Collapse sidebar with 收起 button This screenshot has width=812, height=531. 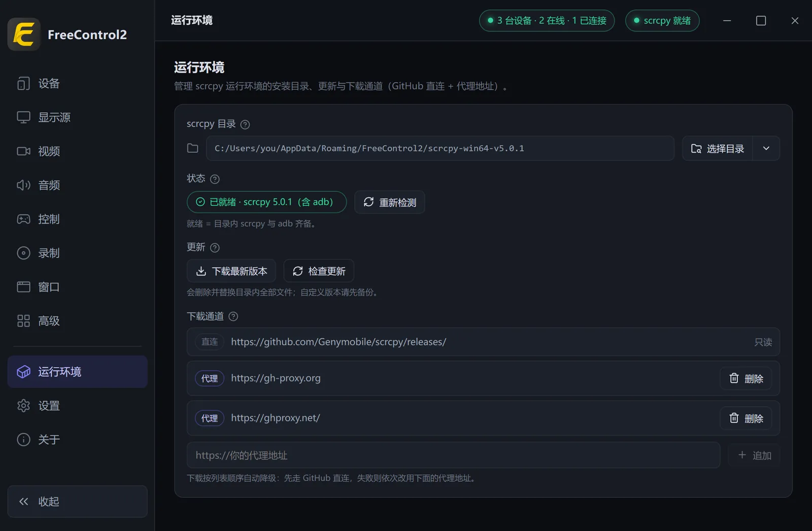click(x=77, y=502)
